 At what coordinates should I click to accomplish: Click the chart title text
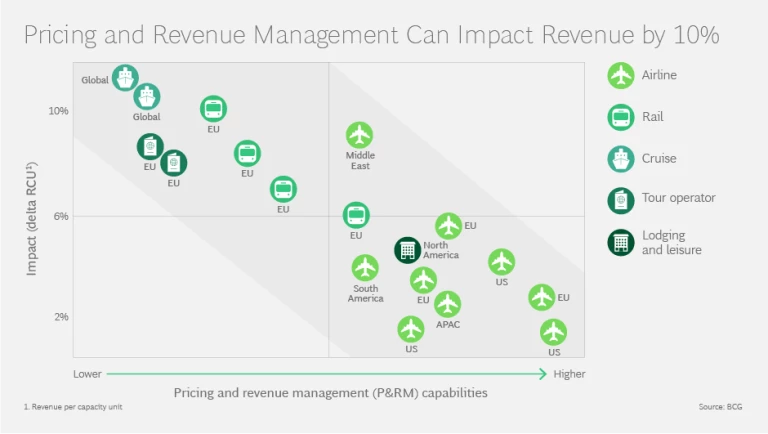pyautogui.click(x=371, y=35)
